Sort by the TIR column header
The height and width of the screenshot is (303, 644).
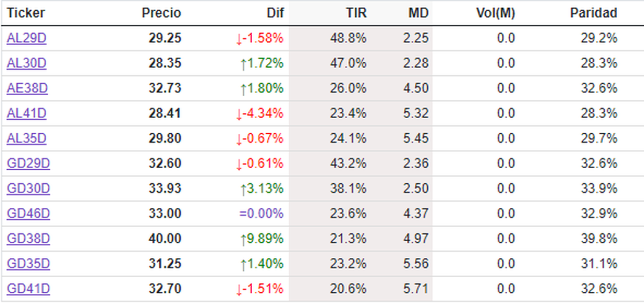[x=356, y=13]
